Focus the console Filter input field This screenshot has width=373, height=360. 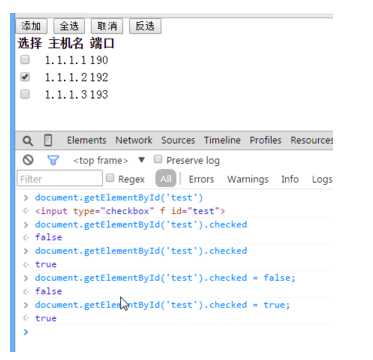(x=60, y=178)
